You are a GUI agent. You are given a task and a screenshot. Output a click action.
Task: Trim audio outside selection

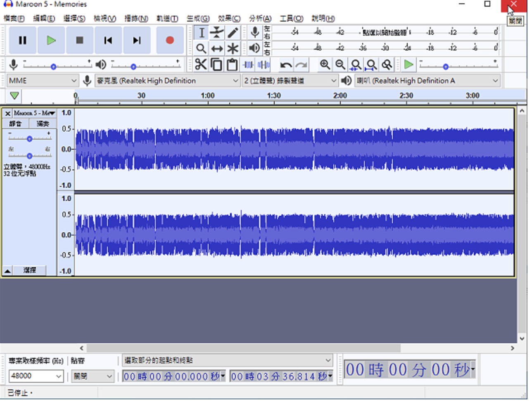point(248,65)
